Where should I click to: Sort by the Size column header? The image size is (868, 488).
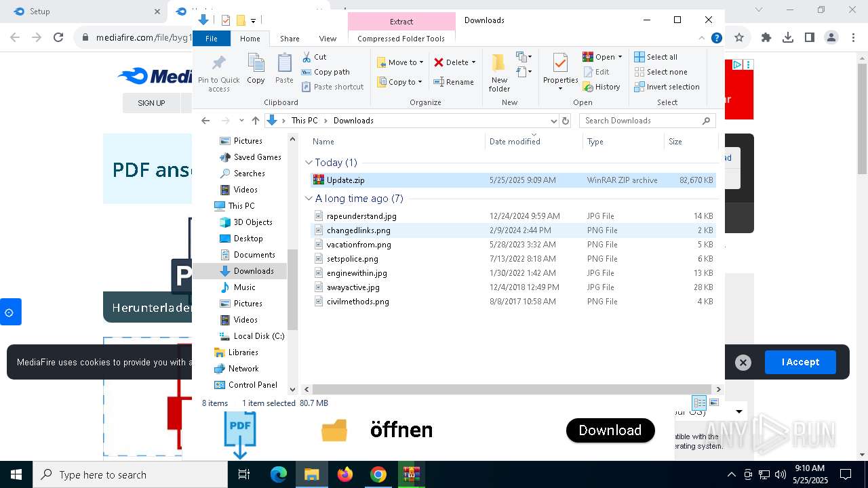click(675, 142)
